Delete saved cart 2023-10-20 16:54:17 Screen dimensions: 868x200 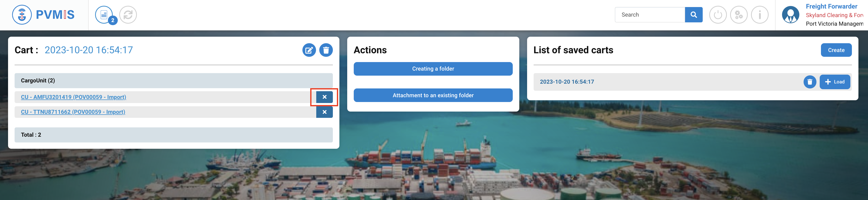point(810,82)
